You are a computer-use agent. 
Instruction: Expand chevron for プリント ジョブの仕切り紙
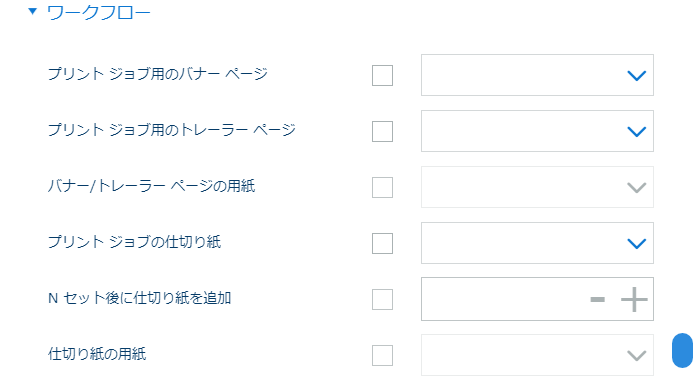point(636,243)
